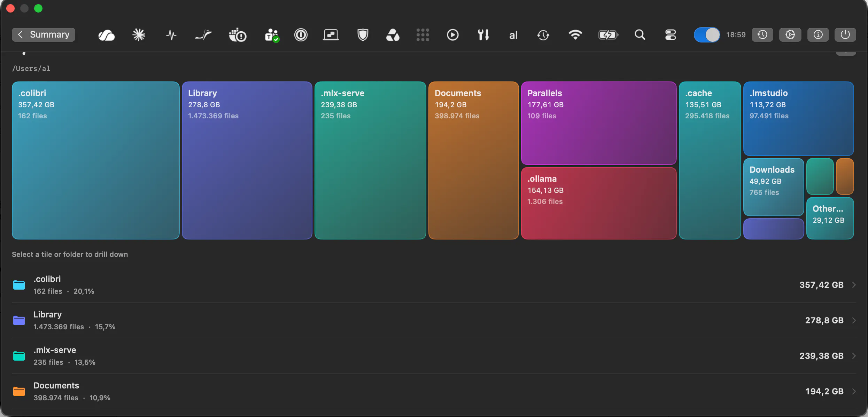Image resolution: width=868 pixels, height=417 pixels.
Task: Click the circled power indicator icon
Action: tap(301, 35)
